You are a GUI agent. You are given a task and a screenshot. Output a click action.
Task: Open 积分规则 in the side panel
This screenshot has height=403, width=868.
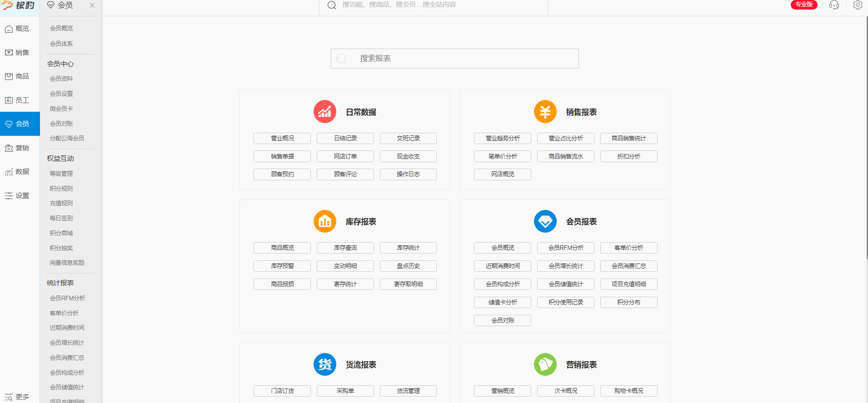[61, 189]
